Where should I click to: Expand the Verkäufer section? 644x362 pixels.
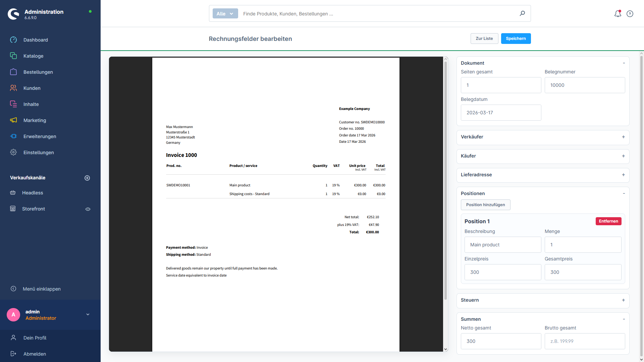pyautogui.click(x=623, y=137)
